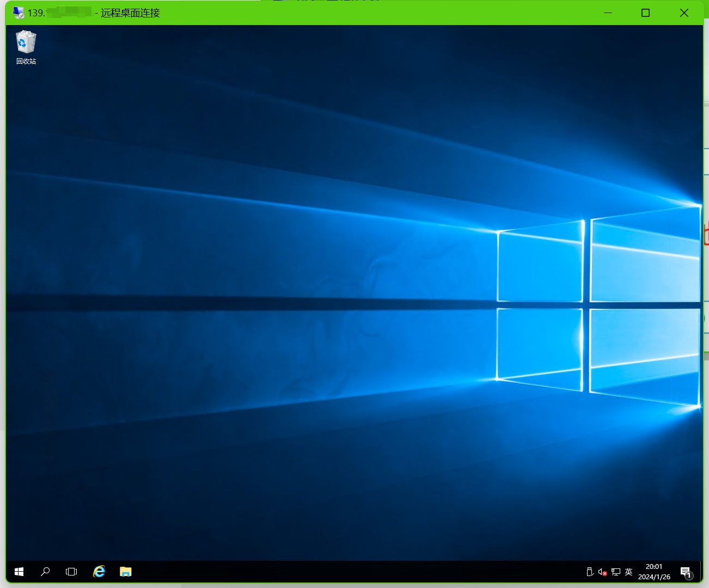Click the muted volume speaker tray icon
The width and height of the screenshot is (709, 588).
[x=602, y=572]
